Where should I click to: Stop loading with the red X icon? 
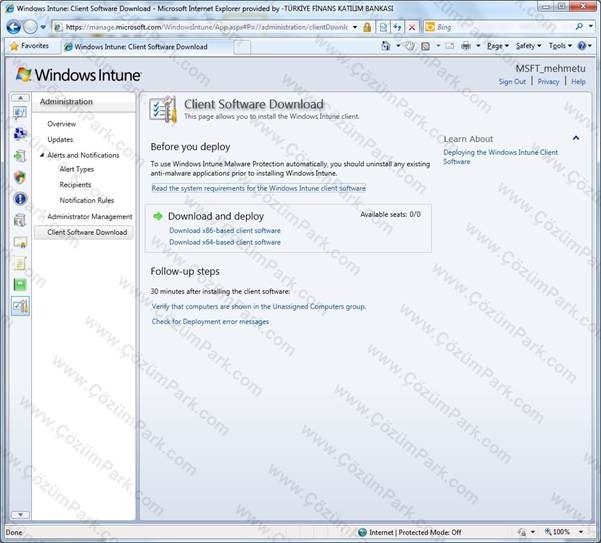click(412, 27)
